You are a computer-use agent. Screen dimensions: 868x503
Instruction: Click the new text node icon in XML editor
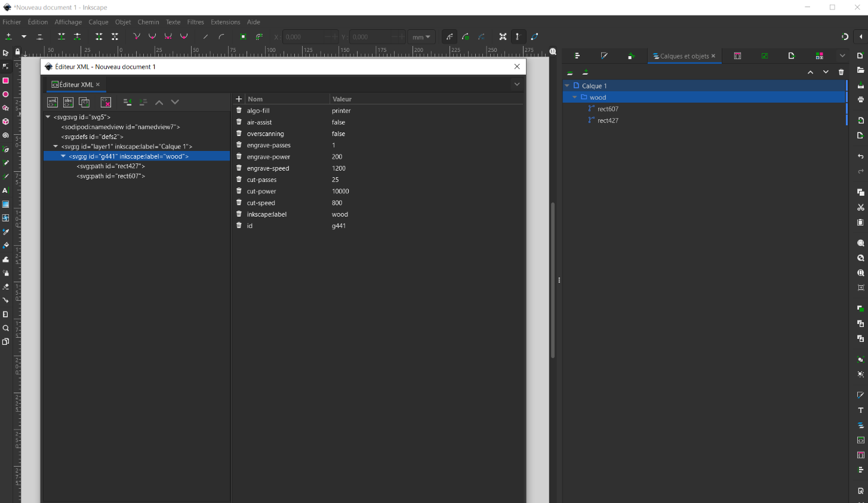point(68,102)
